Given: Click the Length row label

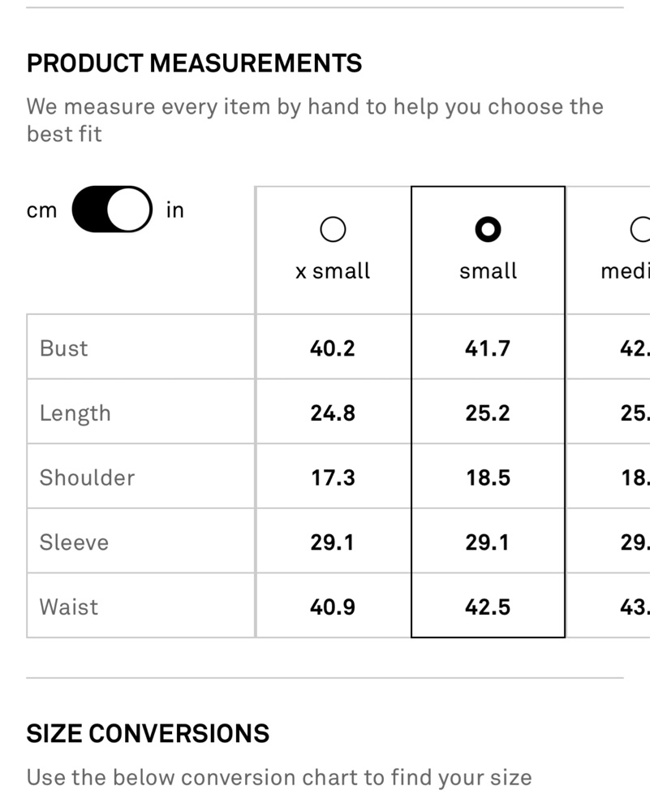Looking at the screenshot, I should tap(75, 413).
